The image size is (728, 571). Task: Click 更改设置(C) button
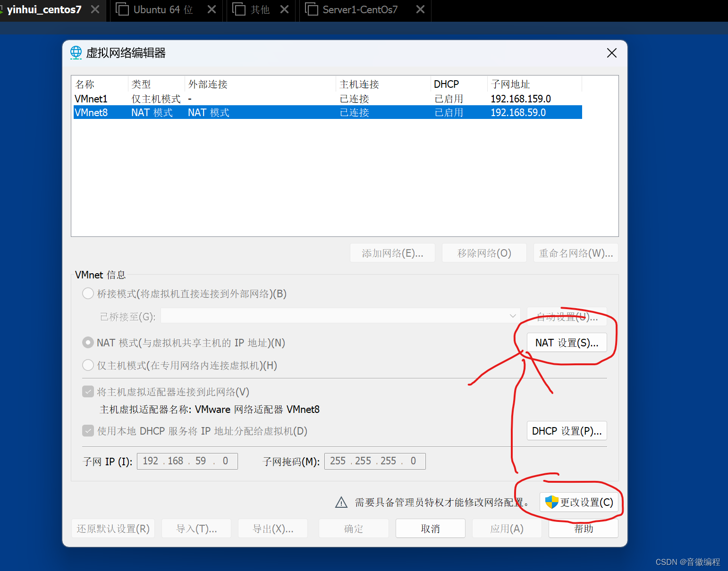pyautogui.click(x=579, y=502)
